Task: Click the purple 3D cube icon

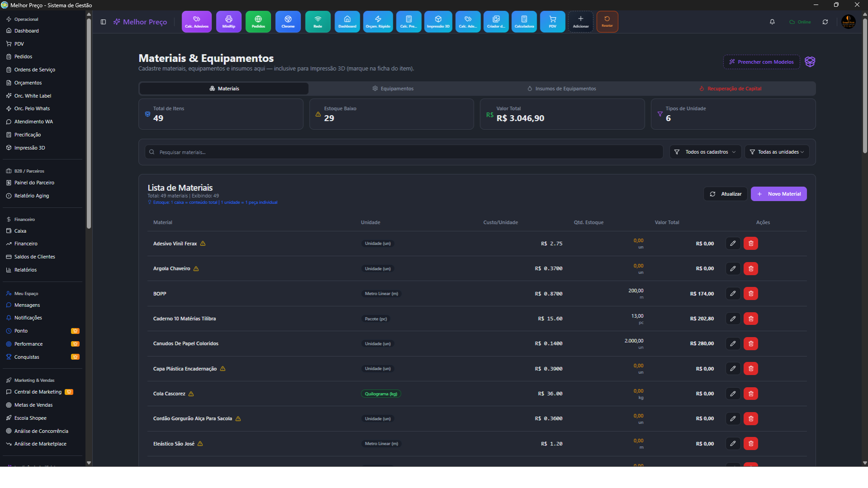Action: [x=810, y=62]
